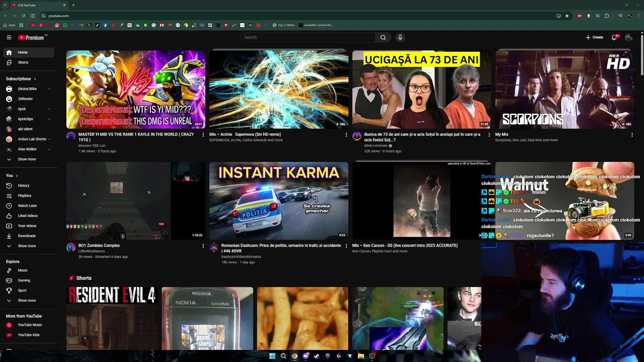This screenshot has height=362, width=644.
Task: Click the Apps bookmarks shortcut
Action: [x=9, y=25]
